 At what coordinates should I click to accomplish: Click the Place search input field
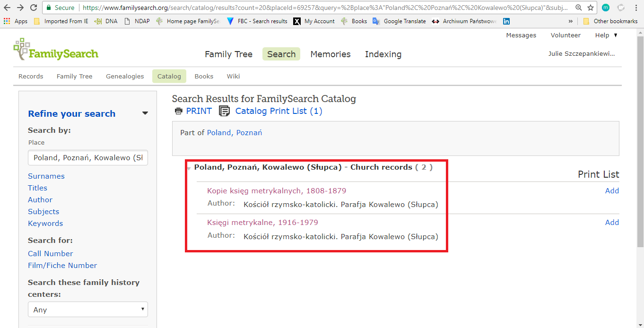tap(88, 157)
